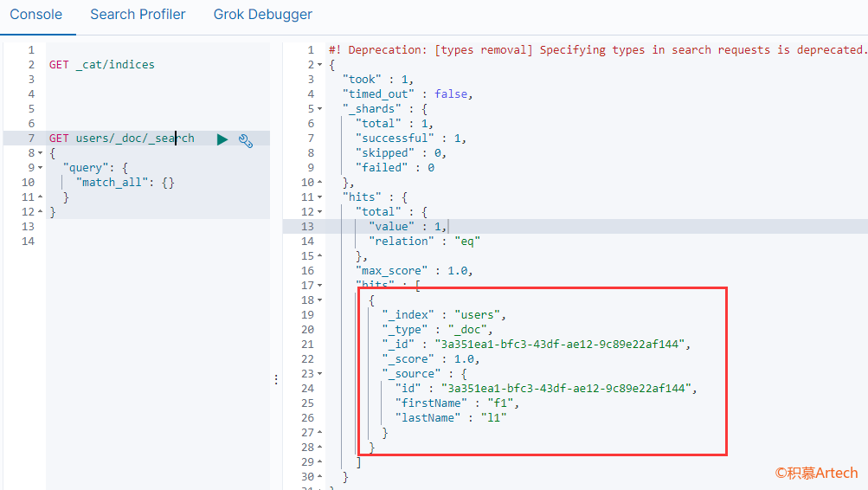
Task: Click fold marker at output line 15
Action: click(x=320, y=255)
